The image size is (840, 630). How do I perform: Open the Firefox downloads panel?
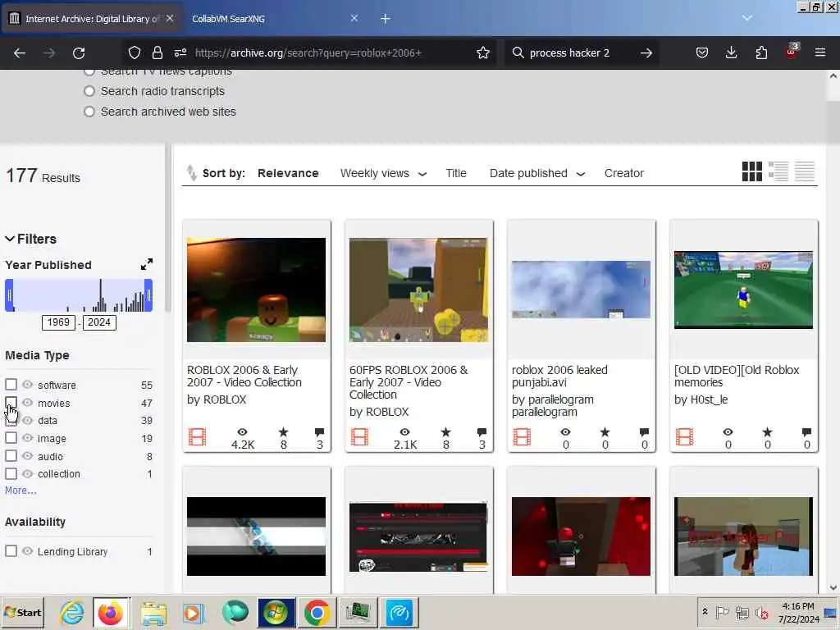731,52
